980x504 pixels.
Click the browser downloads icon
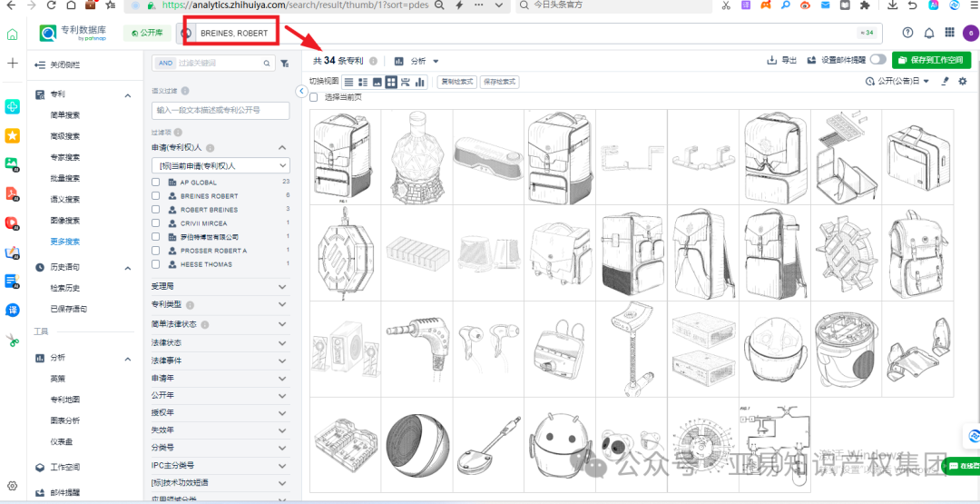tap(893, 5)
